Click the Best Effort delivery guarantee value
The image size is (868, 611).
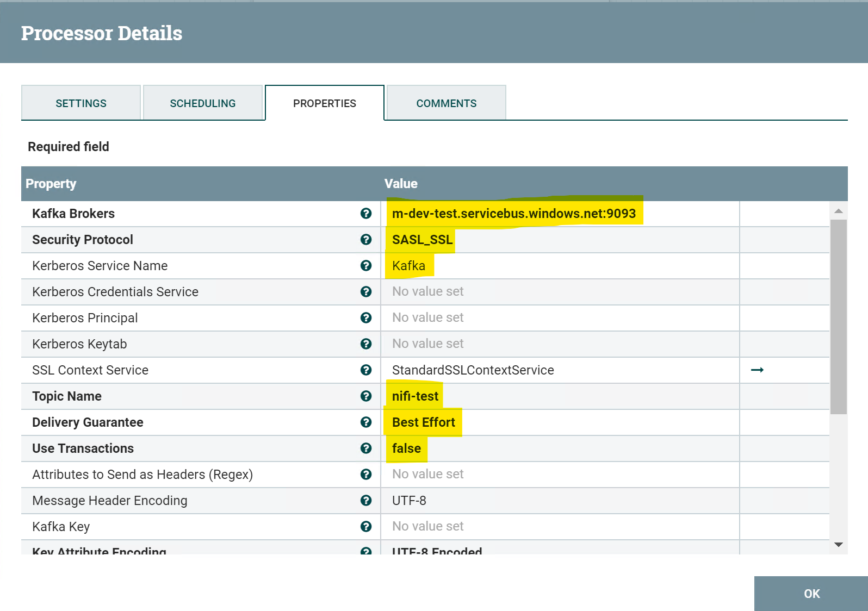(424, 422)
